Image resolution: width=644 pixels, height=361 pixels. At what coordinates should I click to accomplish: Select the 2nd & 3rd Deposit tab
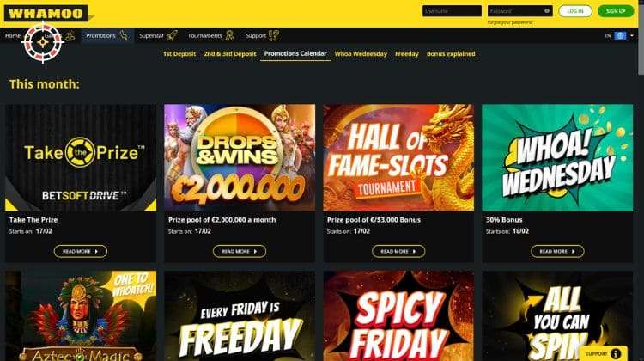230,54
